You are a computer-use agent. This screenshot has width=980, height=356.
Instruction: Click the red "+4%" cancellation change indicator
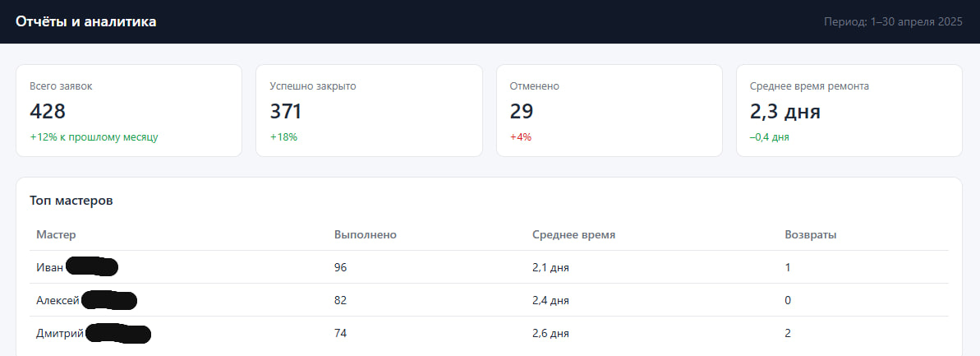[521, 137]
